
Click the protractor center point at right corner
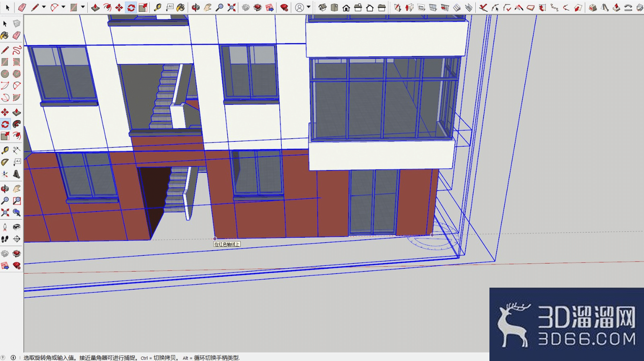click(x=432, y=234)
